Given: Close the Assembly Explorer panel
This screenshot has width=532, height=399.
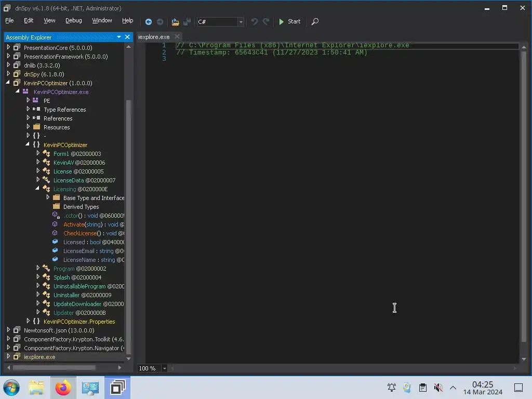Looking at the screenshot, I should [x=127, y=37].
